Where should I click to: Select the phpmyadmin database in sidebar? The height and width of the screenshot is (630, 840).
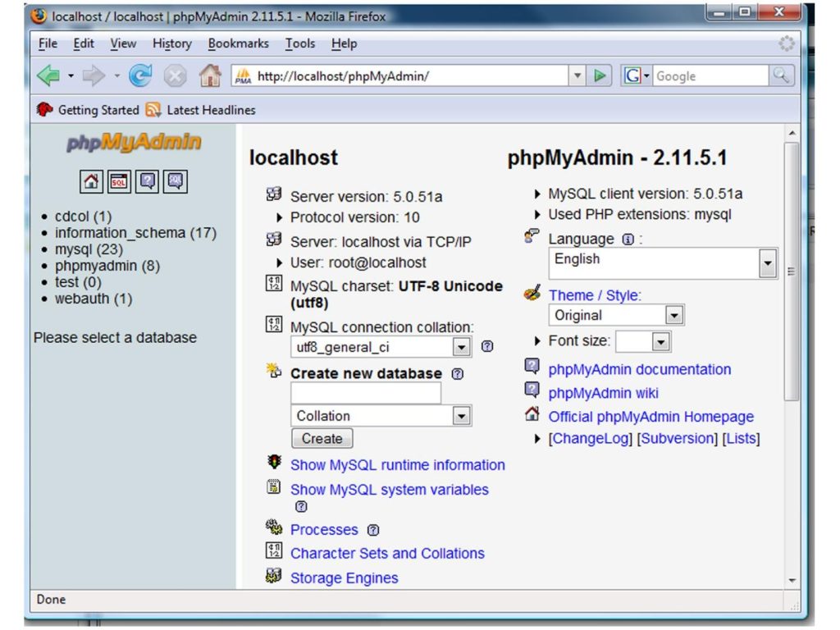click(x=107, y=266)
